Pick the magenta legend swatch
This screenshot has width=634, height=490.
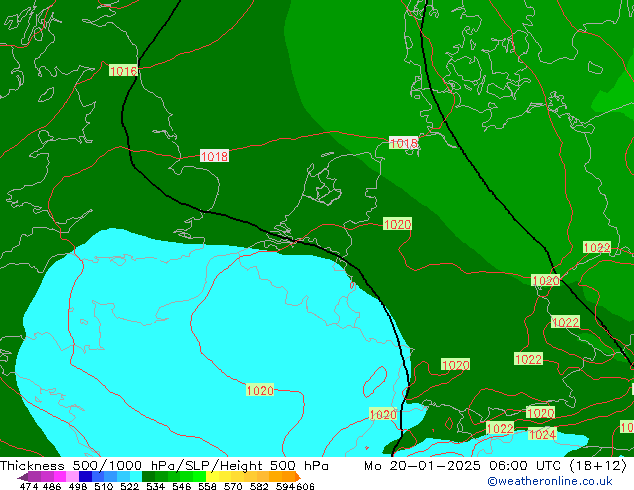click(60, 476)
